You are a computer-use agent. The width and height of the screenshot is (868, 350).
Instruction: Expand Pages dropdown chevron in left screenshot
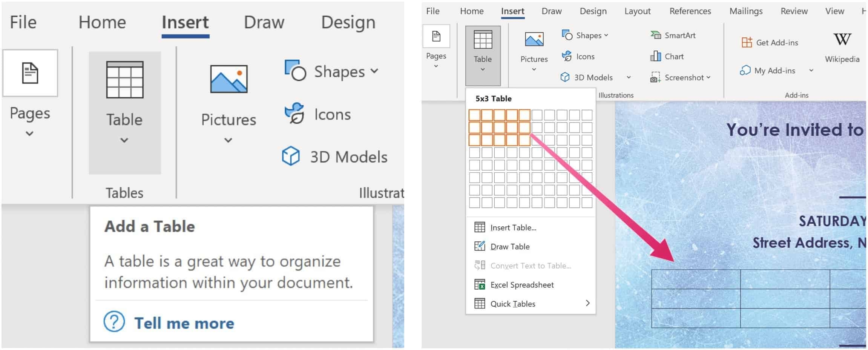(29, 134)
